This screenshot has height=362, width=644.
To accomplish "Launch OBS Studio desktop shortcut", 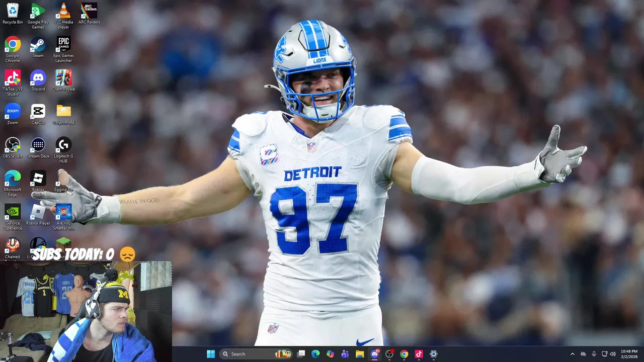I will click(13, 148).
